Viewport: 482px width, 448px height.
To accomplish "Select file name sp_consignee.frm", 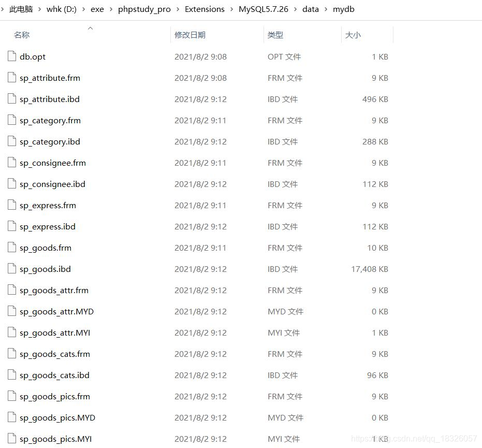I will coord(53,163).
